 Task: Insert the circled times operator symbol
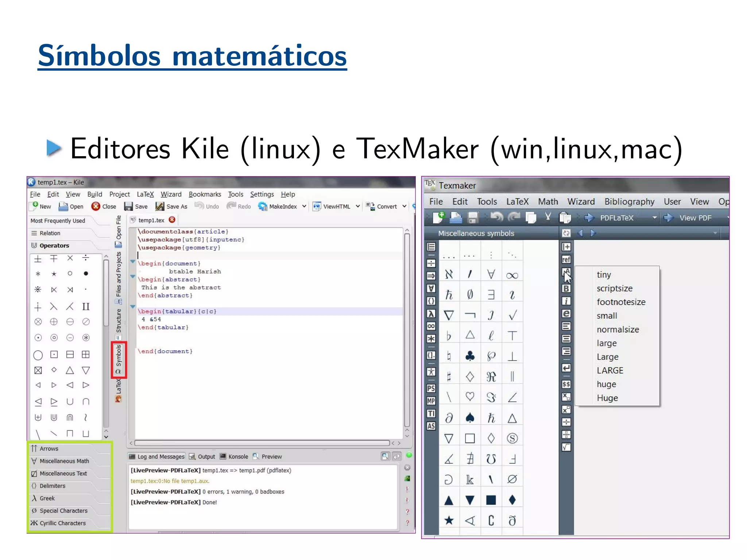pos(38,322)
